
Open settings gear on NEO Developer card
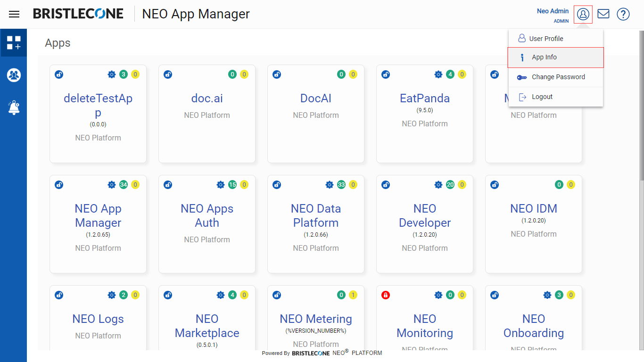point(438,185)
